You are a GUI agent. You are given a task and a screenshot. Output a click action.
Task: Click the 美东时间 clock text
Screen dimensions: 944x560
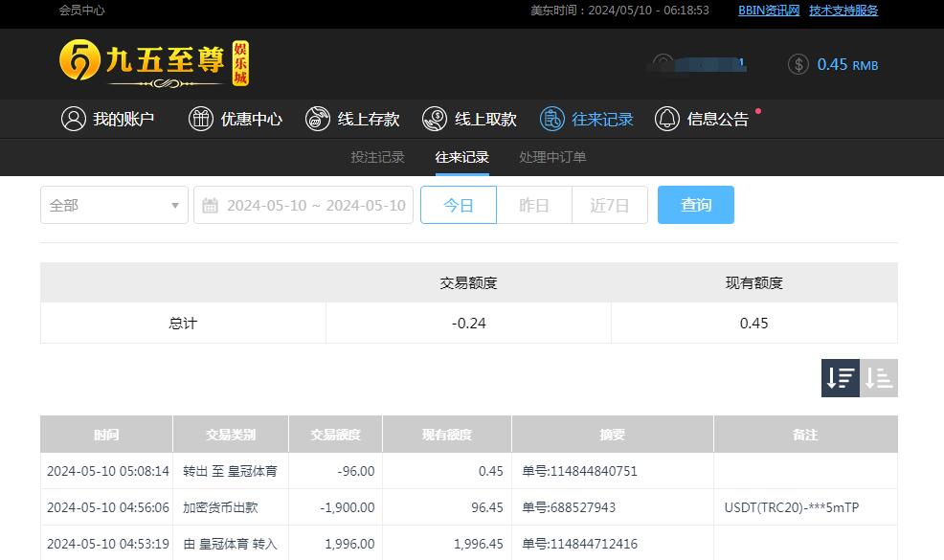point(619,11)
